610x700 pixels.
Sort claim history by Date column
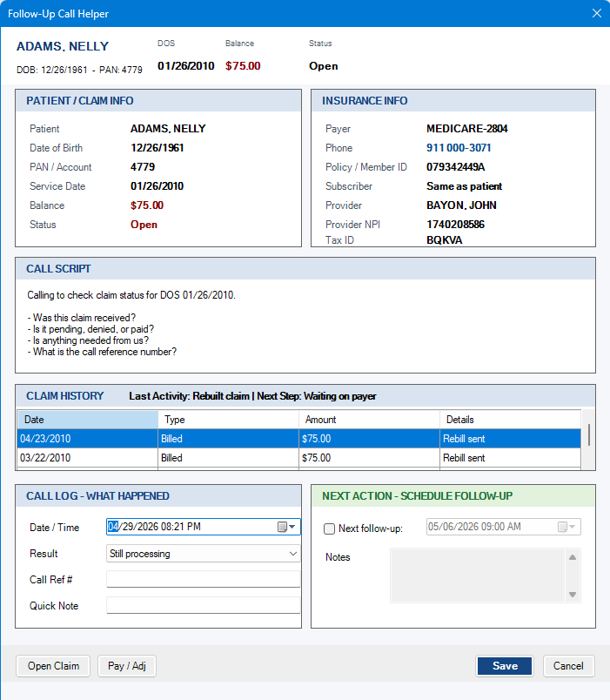pyautogui.click(x=87, y=420)
